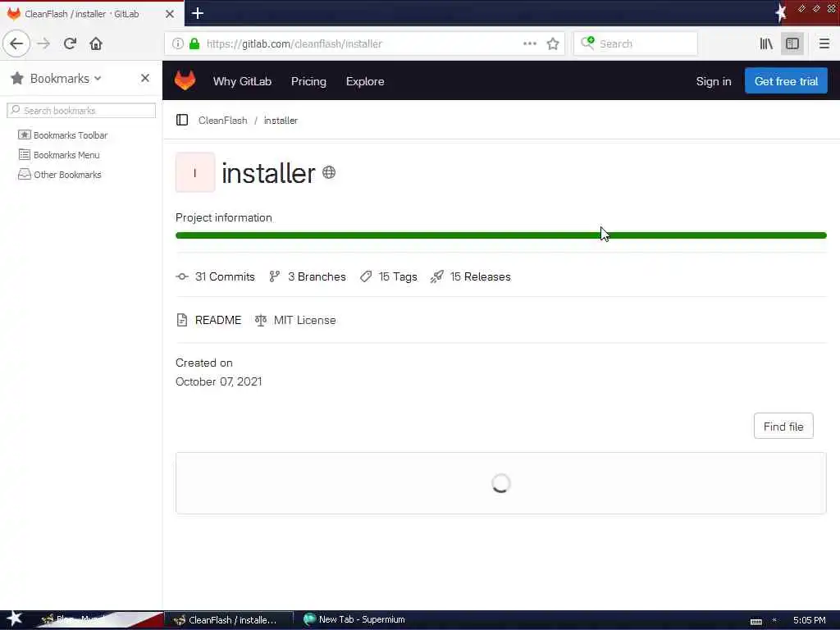The height and width of the screenshot is (630, 840).
Task: Click the GitLab fox logo
Action: [185, 81]
